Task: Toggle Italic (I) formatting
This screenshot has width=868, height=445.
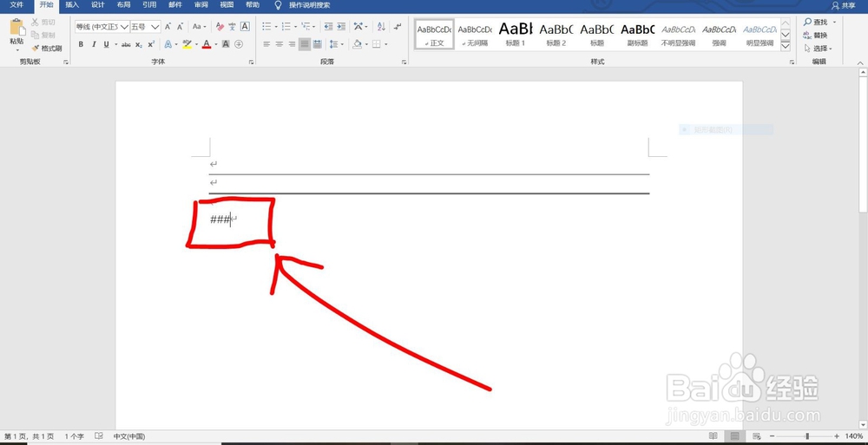Action: click(94, 44)
